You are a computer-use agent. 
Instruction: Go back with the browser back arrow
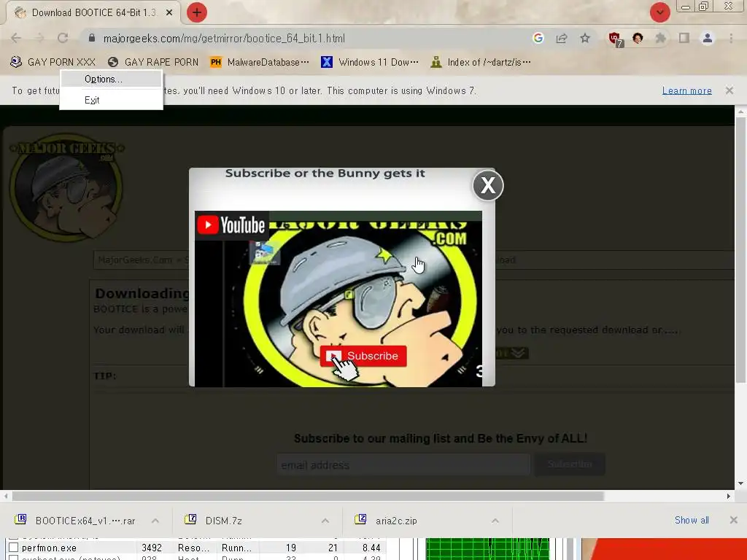[16, 38]
